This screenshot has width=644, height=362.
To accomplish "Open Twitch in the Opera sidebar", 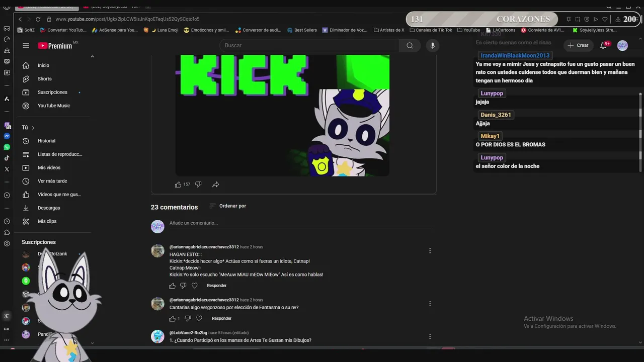I will (7, 125).
